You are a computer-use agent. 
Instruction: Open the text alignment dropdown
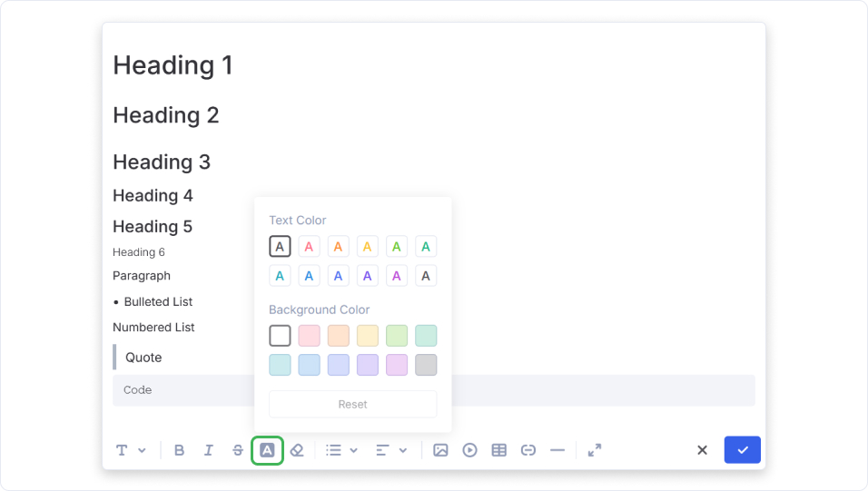tap(391, 450)
